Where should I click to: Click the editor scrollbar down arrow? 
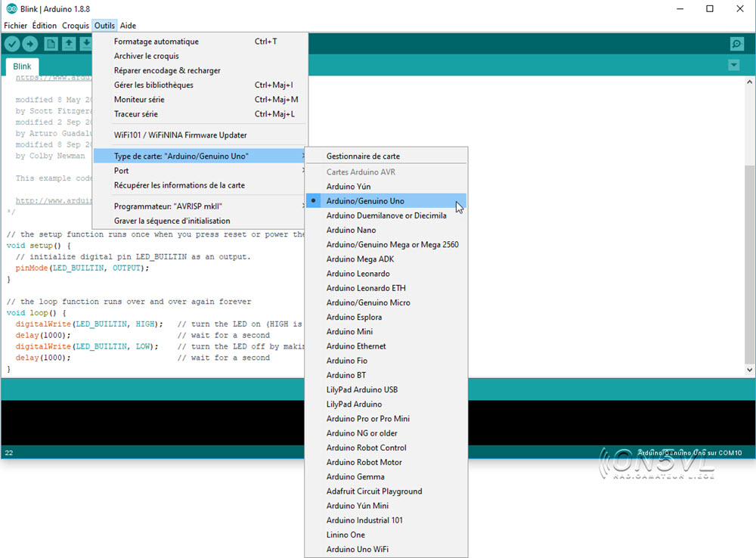pos(749,370)
